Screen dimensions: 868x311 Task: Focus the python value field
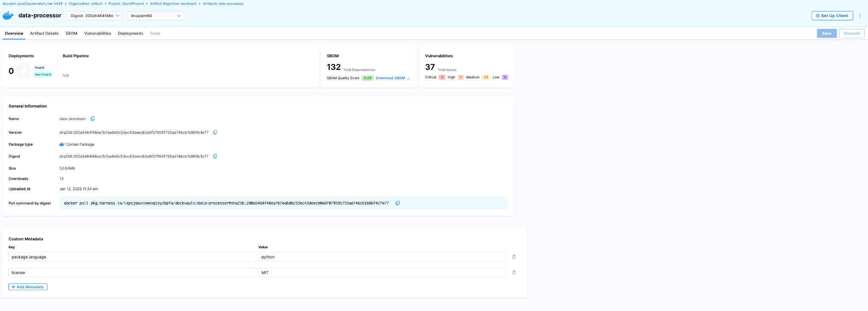tap(382, 257)
